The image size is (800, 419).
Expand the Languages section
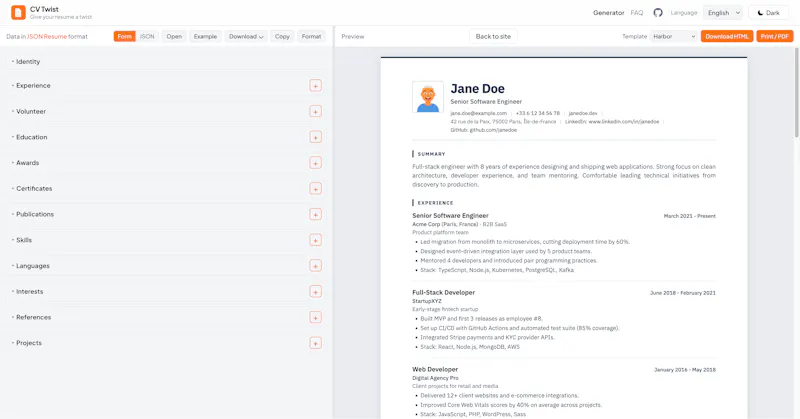coord(33,266)
